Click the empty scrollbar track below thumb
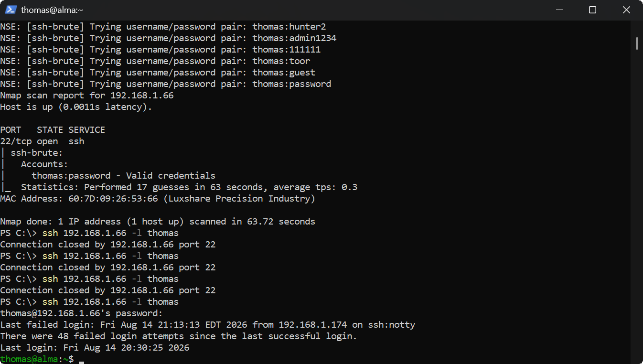Viewport: 643px width, 364px height. (x=637, y=205)
